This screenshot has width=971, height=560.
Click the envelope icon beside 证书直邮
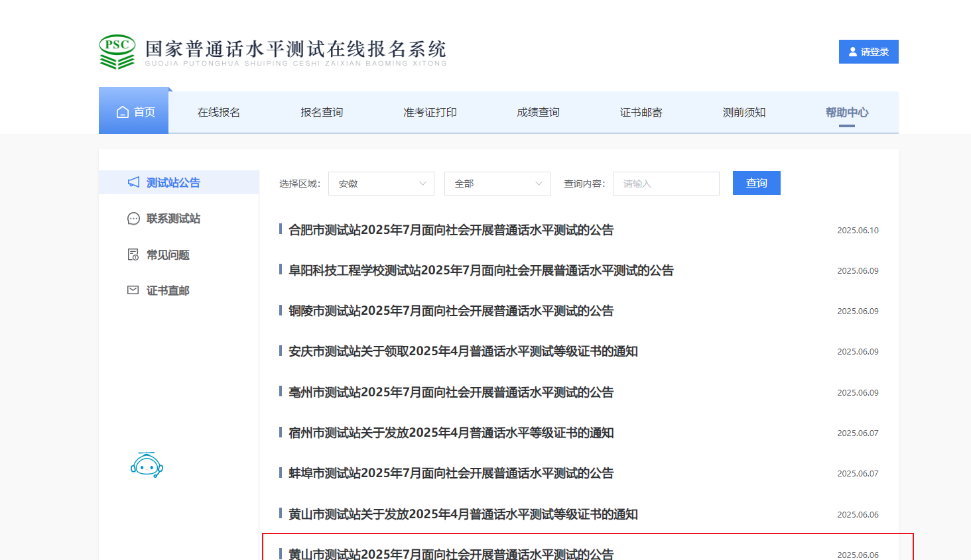pos(133,290)
